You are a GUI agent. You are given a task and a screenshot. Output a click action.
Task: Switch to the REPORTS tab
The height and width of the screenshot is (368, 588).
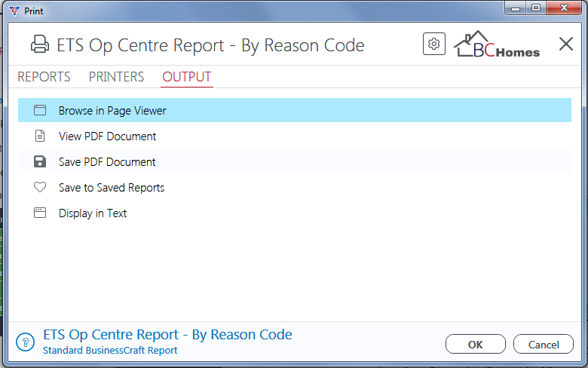pyautogui.click(x=44, y=77)
